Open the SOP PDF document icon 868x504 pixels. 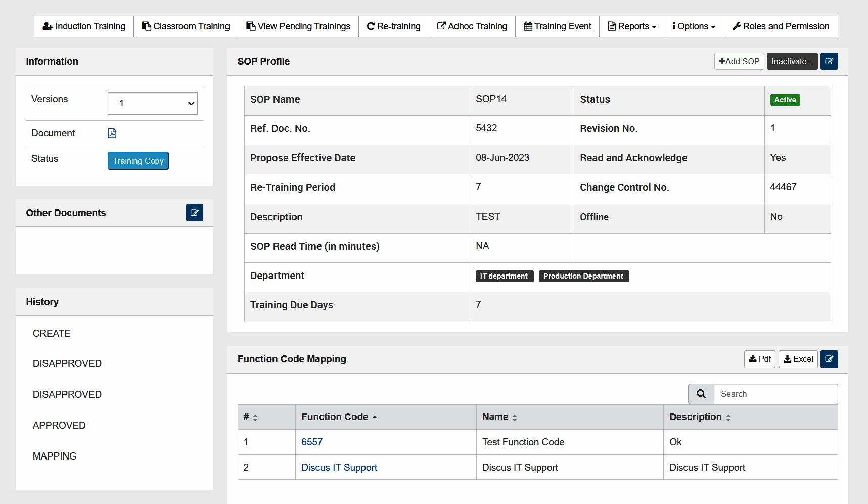pyautogui.click(x=112, y=133)
